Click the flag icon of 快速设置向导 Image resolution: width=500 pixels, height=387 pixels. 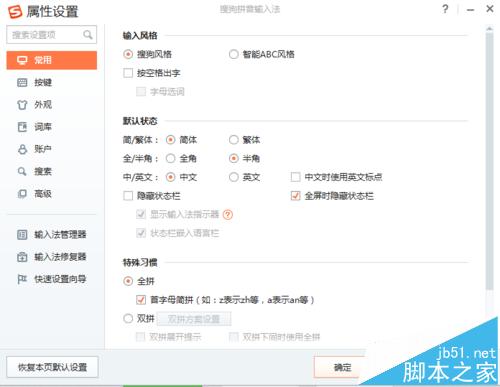[22, 279]
